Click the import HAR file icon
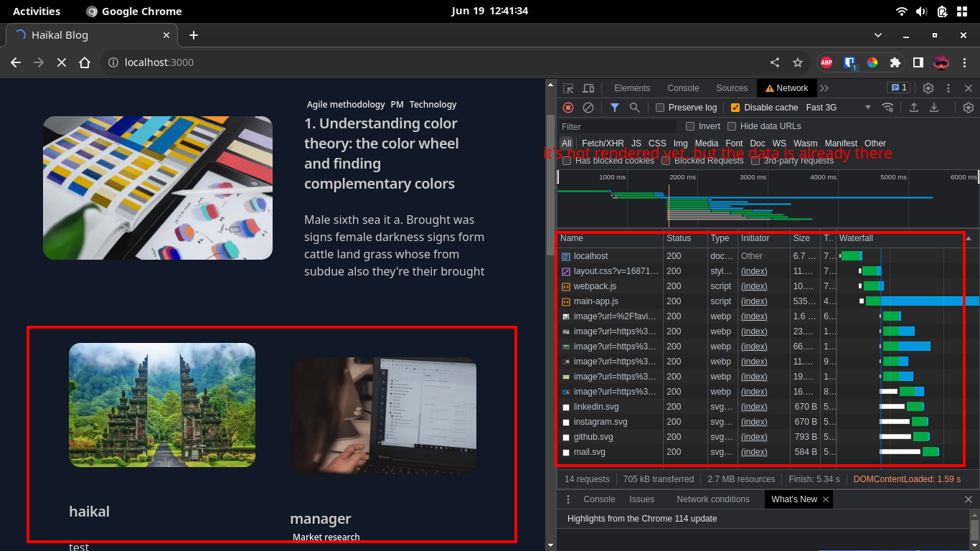 pos(914,108)
